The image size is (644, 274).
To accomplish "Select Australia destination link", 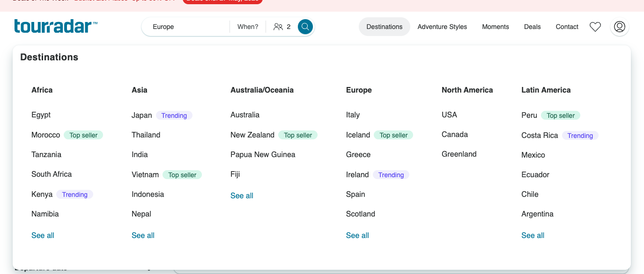I will pyautogui.click(x=245, y=115).
